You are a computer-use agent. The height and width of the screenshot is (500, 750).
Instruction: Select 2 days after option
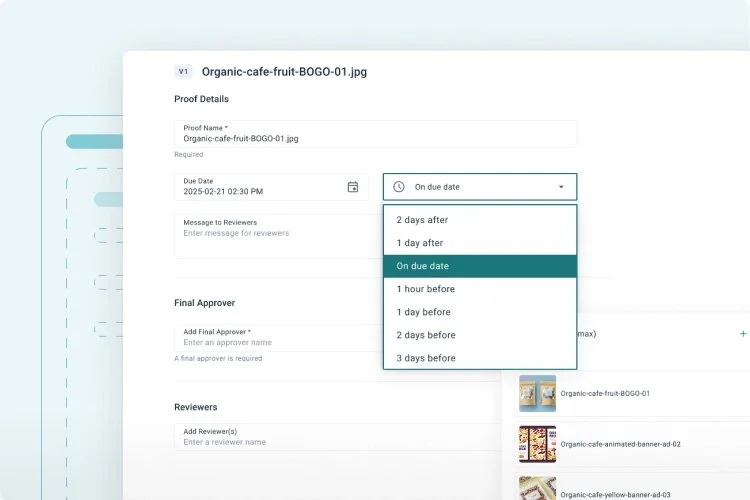pos(480,220)
